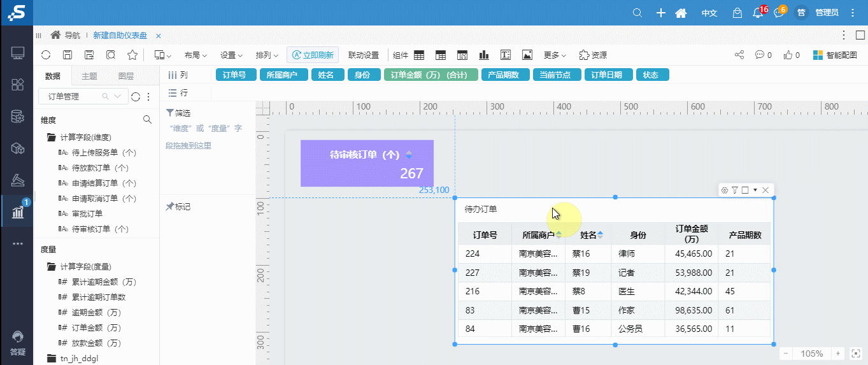This screenshot has height=365, width=868.
Task: Insert a detail table component
Action: tap(419, 55)
